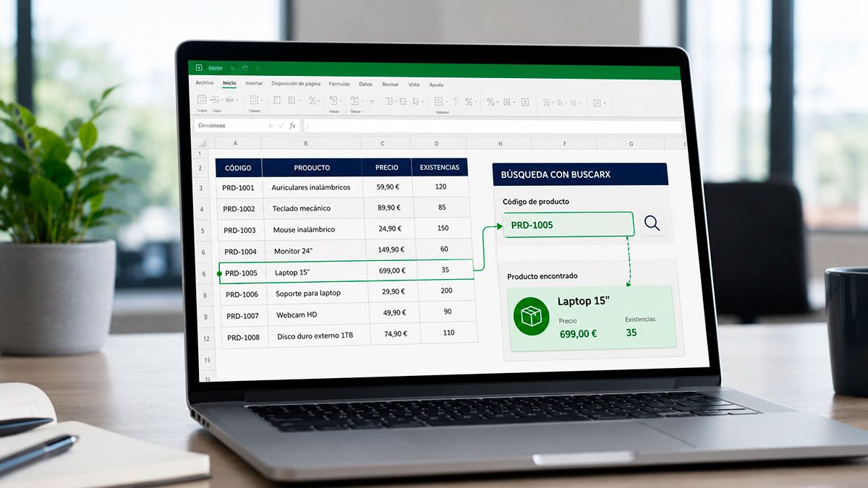Viewport: 868px width, 488px height.
Task: Switch to the Insertar ribbon tab
Action: click(254, 83)
